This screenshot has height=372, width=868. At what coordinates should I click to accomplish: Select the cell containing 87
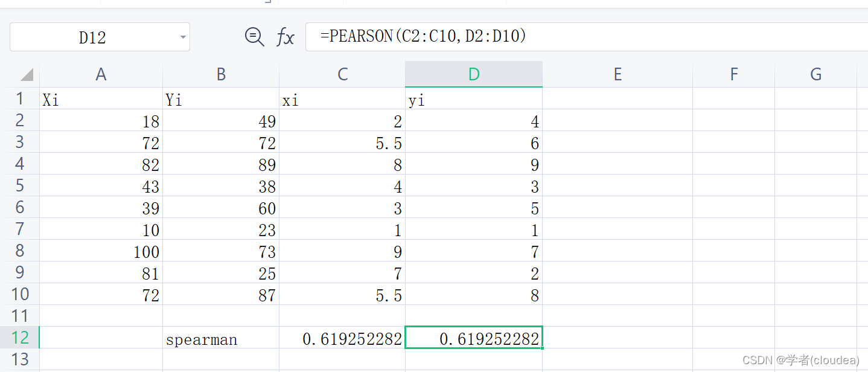click(221, 294)
